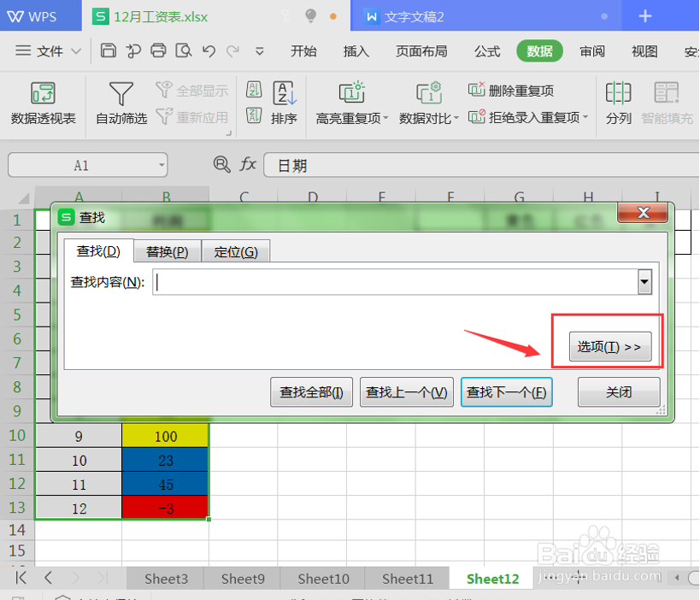Expand Options (选项) in Find dialog
This screenshot has width=700, height=600.
(x=610, y=346)
